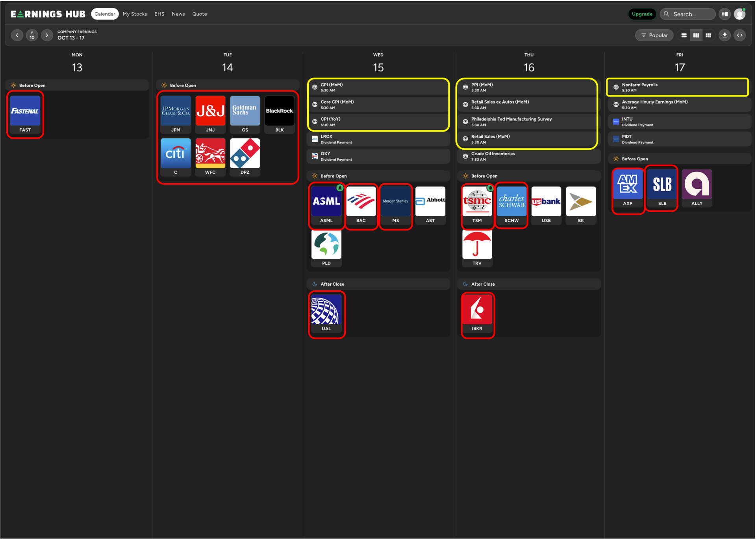
Task: Click the user profile avatar
Action: [x=740, y=14]
